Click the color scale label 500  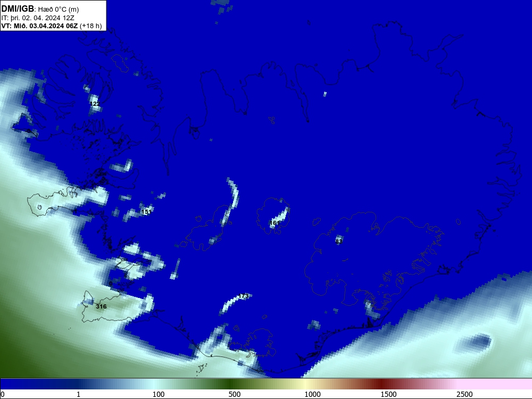click(235, 394)
